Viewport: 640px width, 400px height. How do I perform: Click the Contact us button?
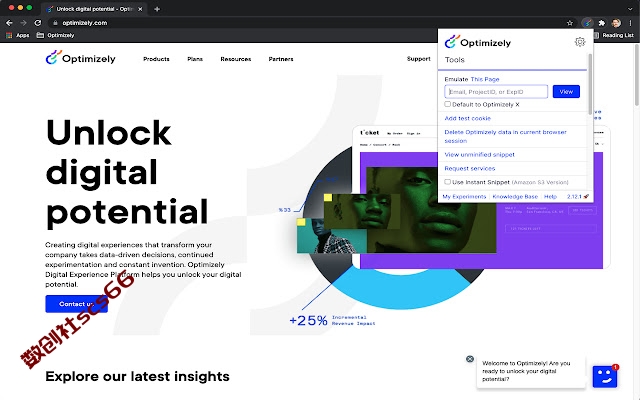pyautogui.click(x=76, y=304)
